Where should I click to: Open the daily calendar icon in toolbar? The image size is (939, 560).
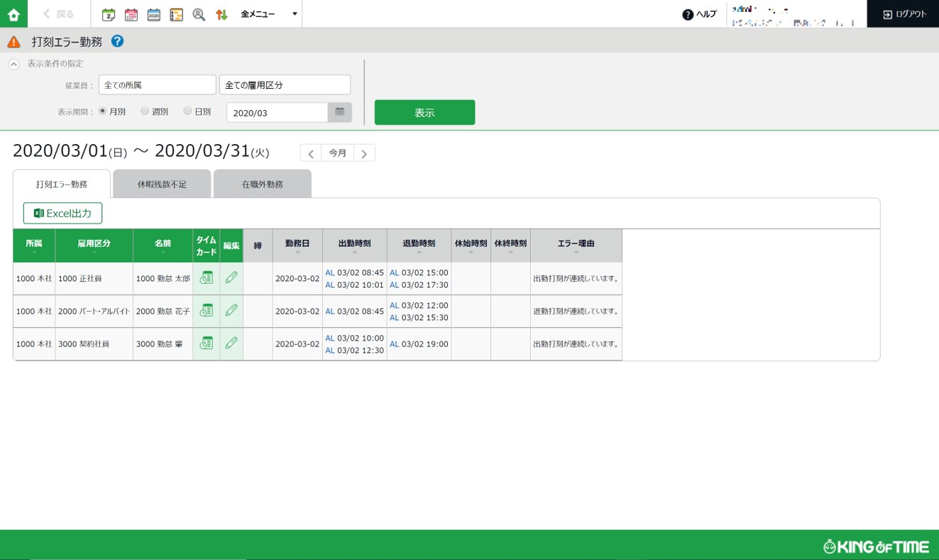pyautogui.click(x=109, y=14)
